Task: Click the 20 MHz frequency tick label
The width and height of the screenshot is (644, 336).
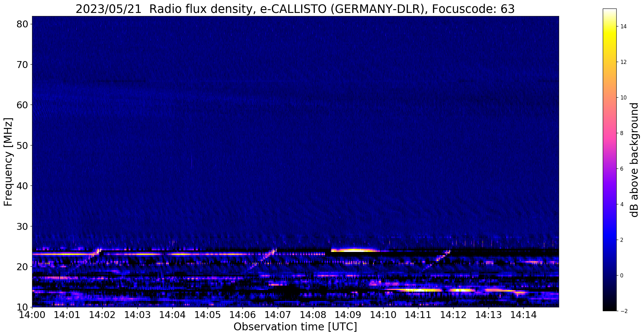Action: (x=22, y=267)
